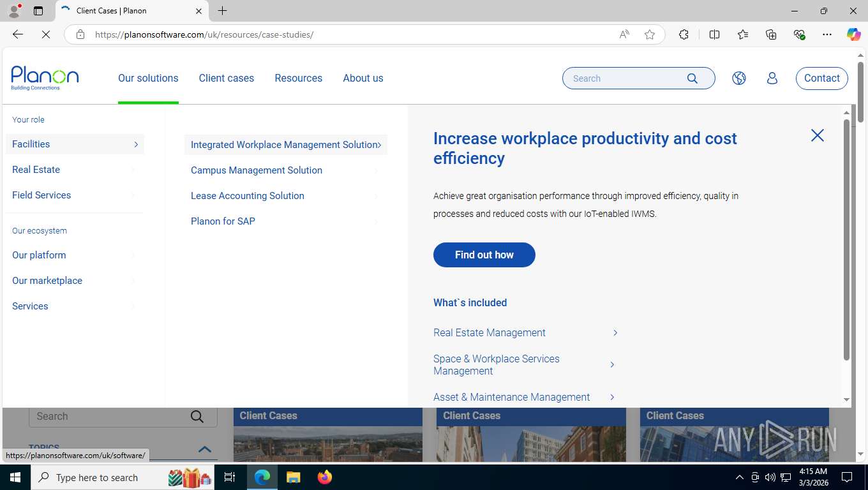Toggle Read aloud icon in address bar
This screenshot has width=868, height=490.
[x=624, y=34]
